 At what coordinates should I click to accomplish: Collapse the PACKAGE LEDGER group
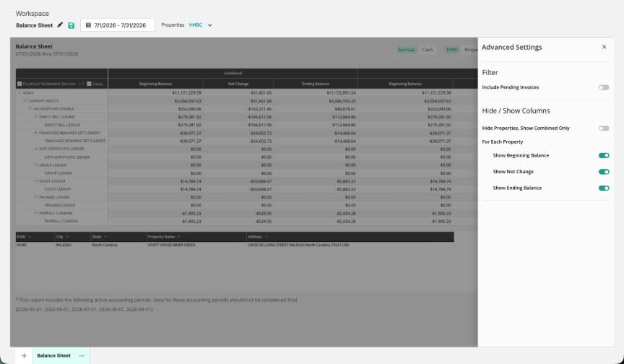36,197
